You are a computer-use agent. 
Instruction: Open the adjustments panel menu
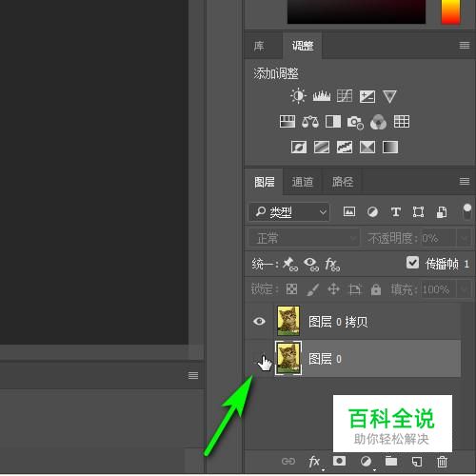[465, 46]
